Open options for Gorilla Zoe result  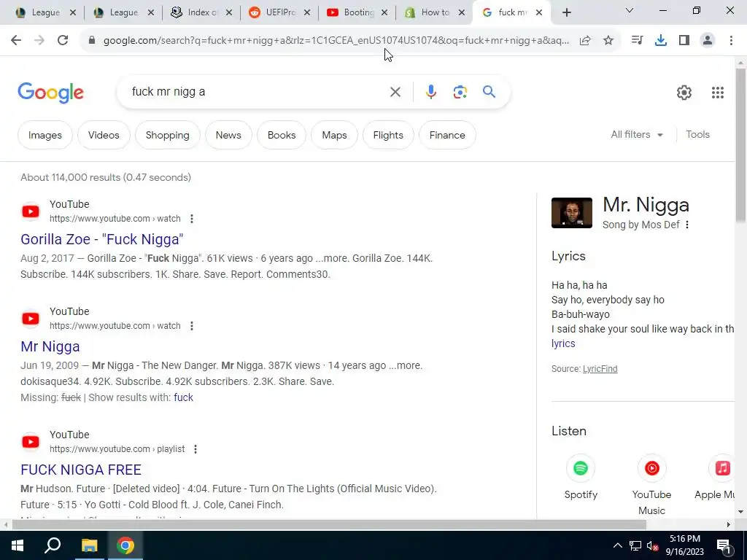192,219
